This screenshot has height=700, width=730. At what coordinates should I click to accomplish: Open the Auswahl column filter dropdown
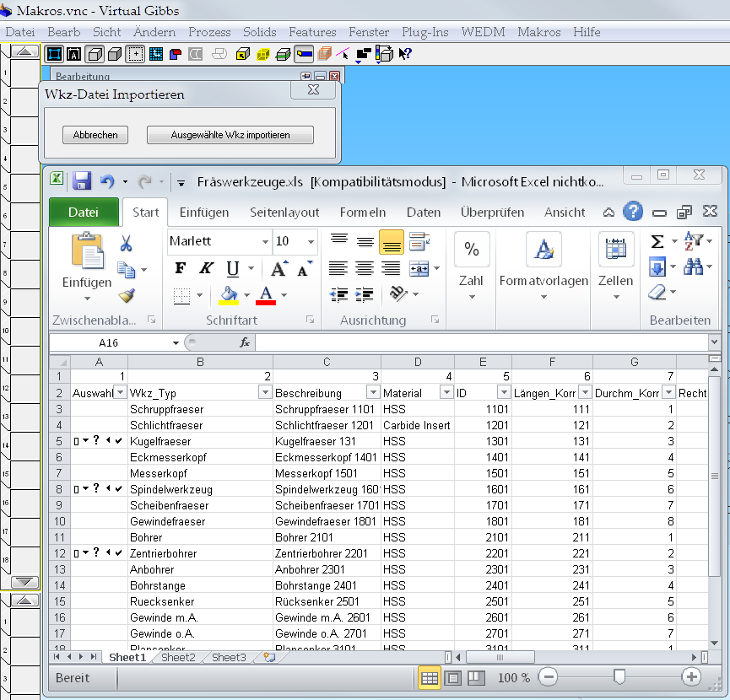(120, 392)
